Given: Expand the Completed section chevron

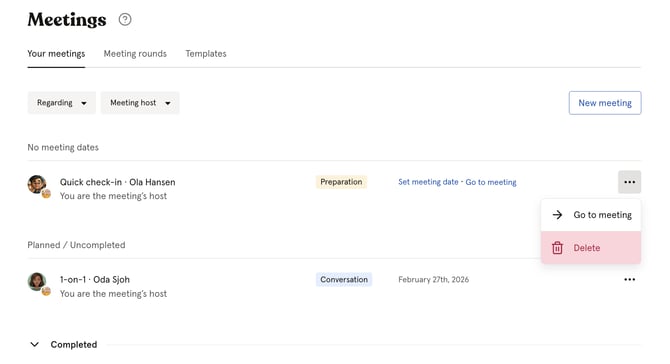Looking at the screenshot, I should click(x=35, y=344).
